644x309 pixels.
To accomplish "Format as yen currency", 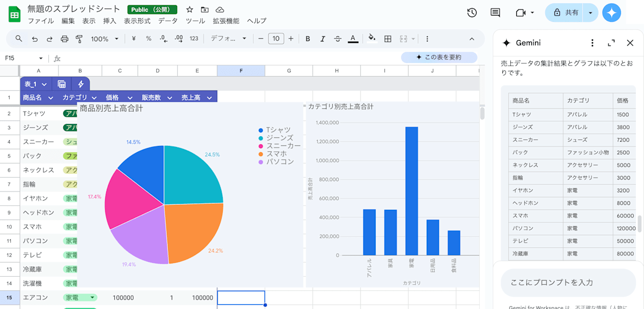I will coord(134,39).
